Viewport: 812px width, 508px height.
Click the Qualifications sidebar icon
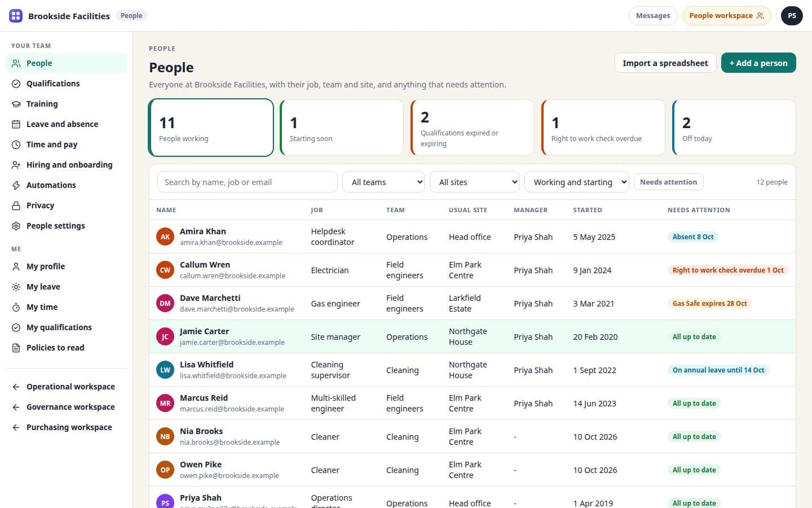pos(16,84)
